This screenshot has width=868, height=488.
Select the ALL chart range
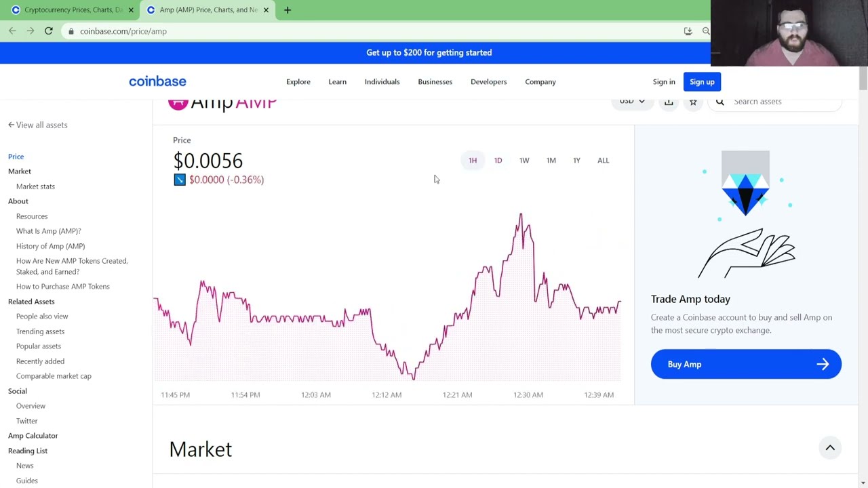pyautogui.click(x=603, y=161)
